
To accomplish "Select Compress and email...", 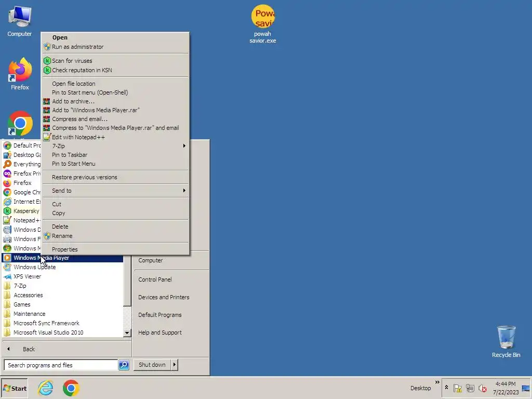I will [x=115, y=119].
